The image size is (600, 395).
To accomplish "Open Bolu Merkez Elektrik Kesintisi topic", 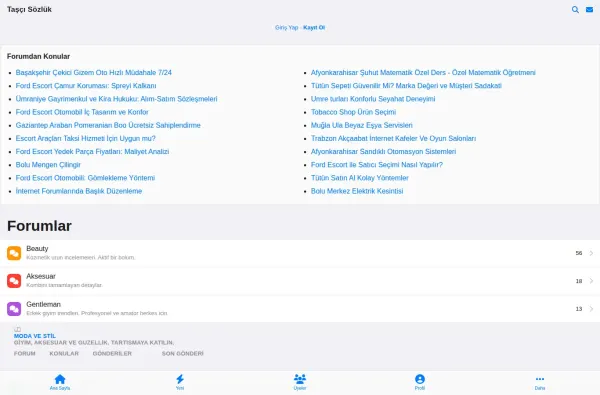I will tap(357, 191).
